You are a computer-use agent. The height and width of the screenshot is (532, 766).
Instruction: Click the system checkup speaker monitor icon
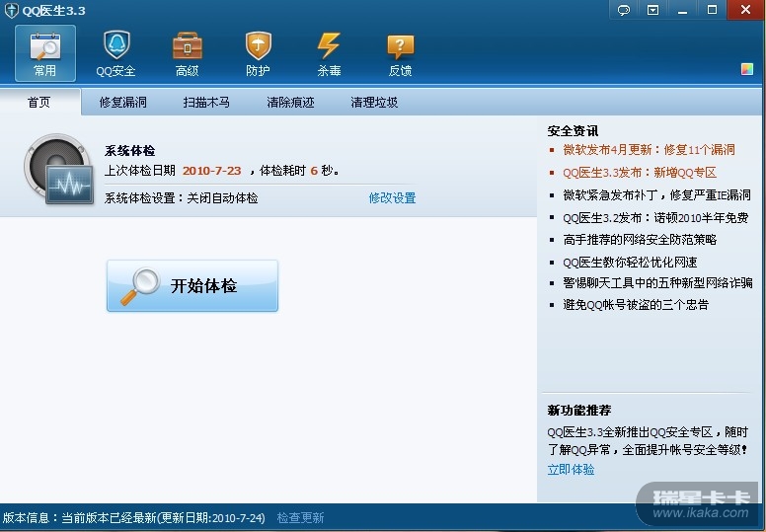(58, 169)
